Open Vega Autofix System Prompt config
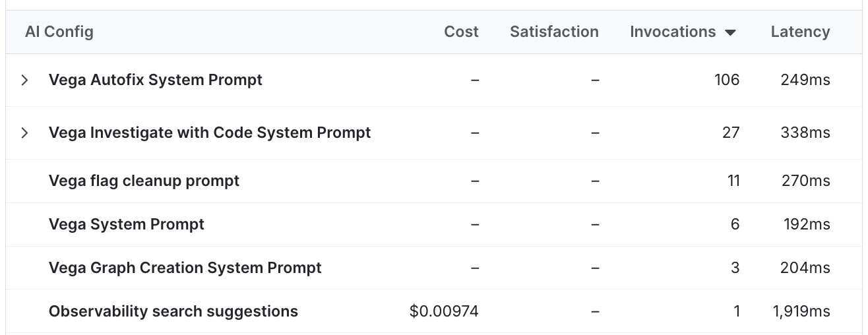Viewport: 868px width, 335px height. click(x=156, y=80)
